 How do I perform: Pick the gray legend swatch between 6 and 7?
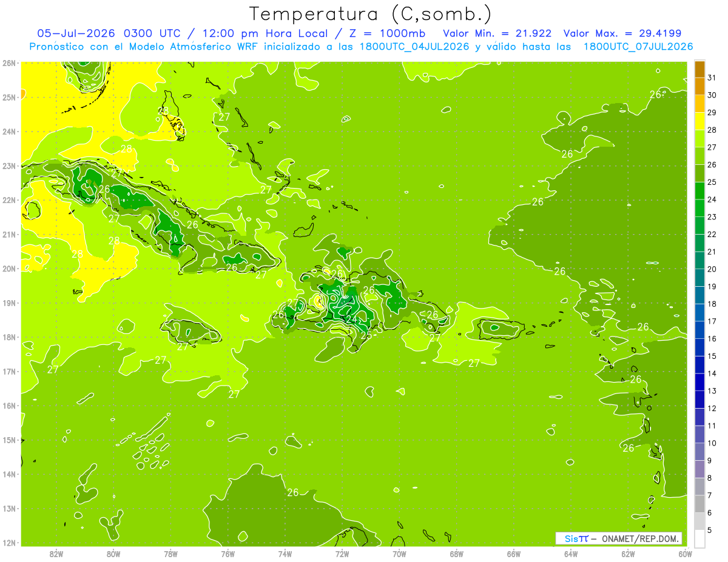pos(699,503)
